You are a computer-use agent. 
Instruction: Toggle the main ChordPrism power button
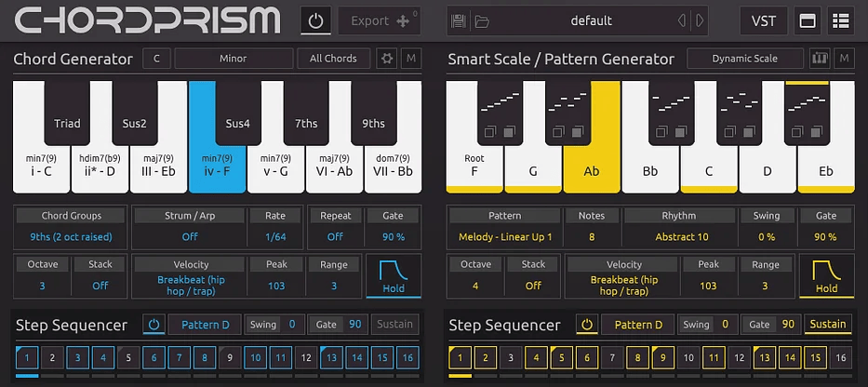point(315,20)
